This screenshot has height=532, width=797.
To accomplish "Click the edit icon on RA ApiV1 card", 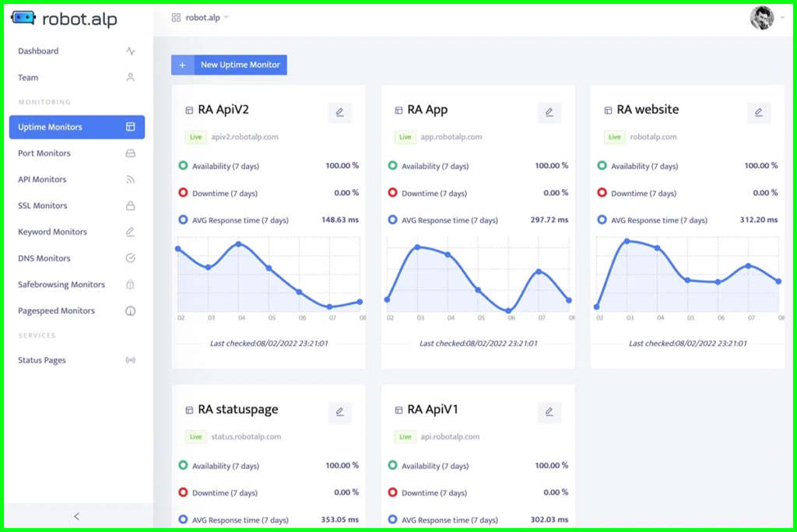I will point(549,412).
